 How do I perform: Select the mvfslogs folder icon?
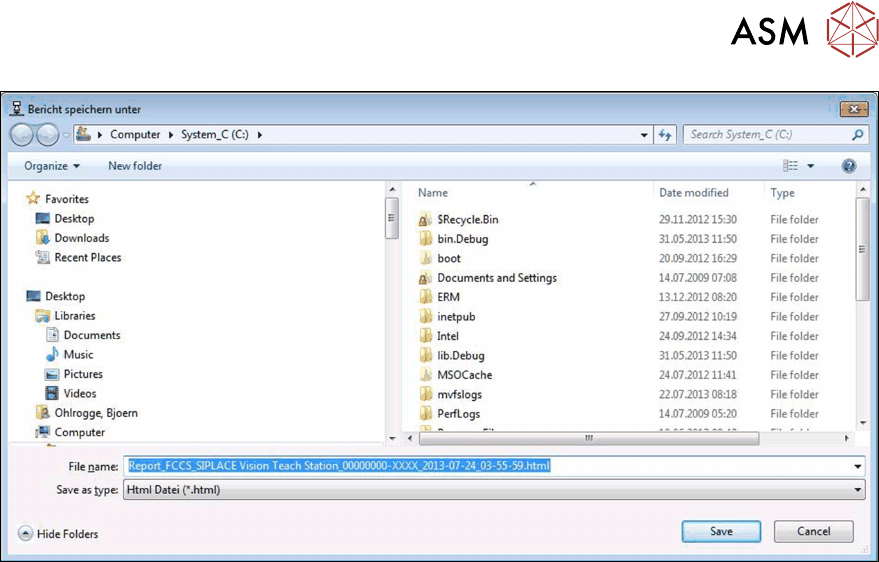(x=425, y=394)
